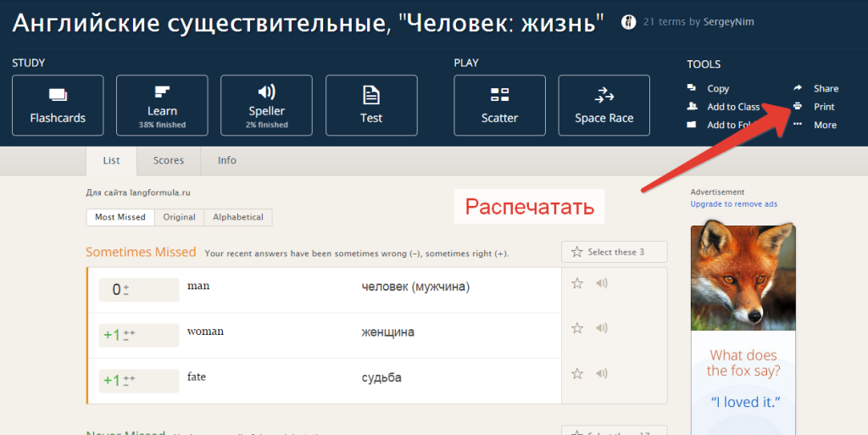Screen dimensions: 868x435
Task: Star the term 'woman'
Action: point(577,328)
